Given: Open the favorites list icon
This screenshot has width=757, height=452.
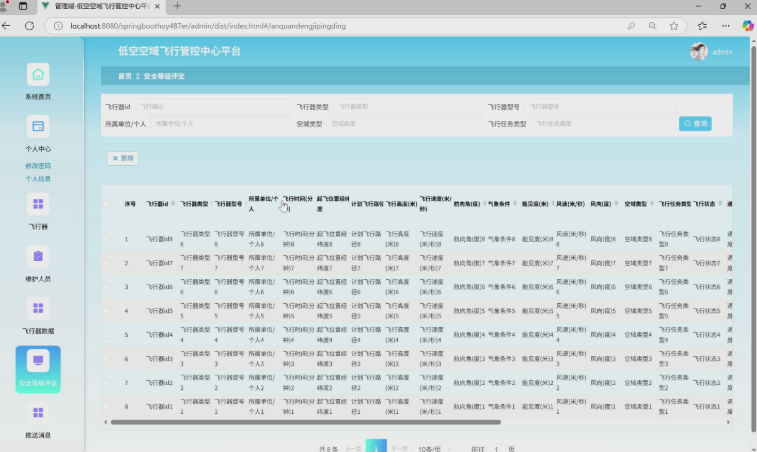Looking at the screenshot, I should click(702, 26).
